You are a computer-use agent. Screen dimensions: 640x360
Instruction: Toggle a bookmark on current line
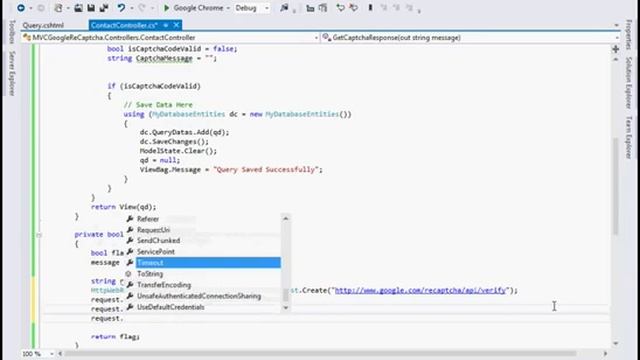370,8
